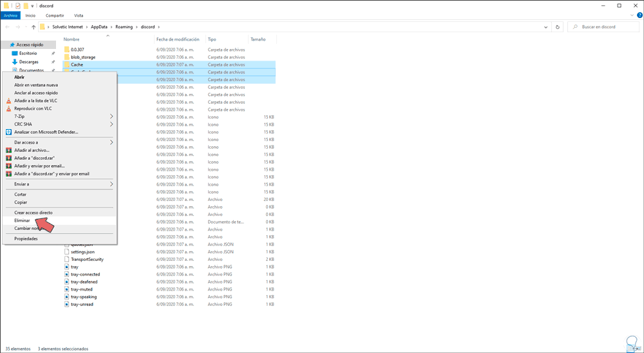The width and height of the screenshot is (644, 353).
Task: Click the blob_storage folder icon
Action: tap(67, 57)
